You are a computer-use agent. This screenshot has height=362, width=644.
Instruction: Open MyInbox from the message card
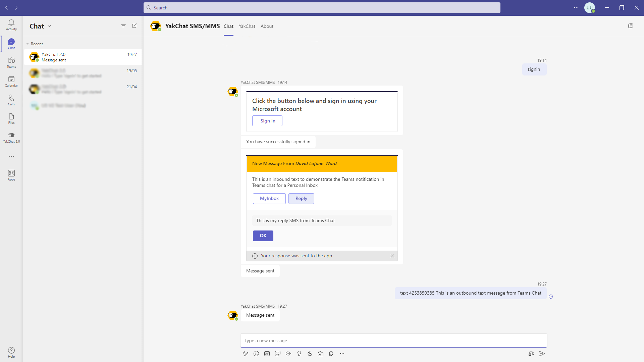tap(269, 198)
